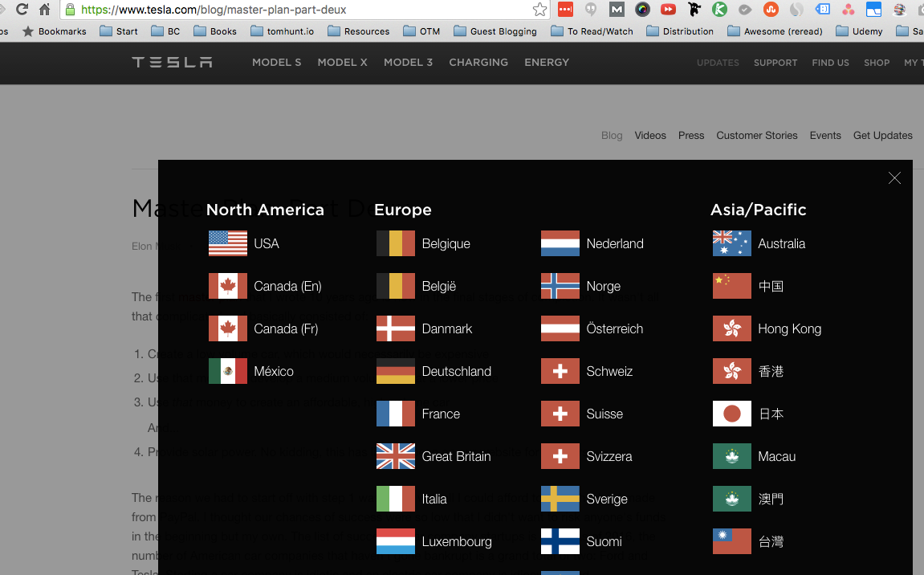924x575 pixels.
Task: Open the Customer Stories tab
Action: tap(757, 135)
